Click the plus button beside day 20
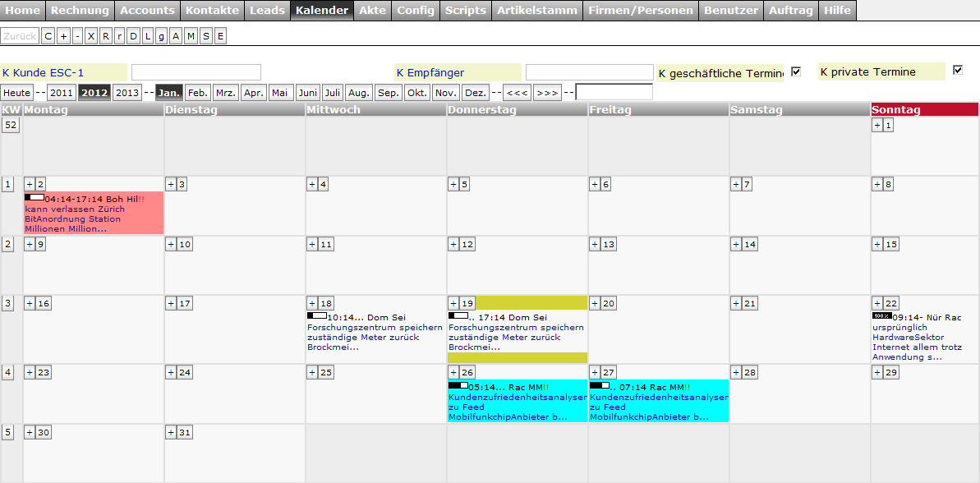The width and height of the screenshot is (980, 483). (x=595, y=303)
